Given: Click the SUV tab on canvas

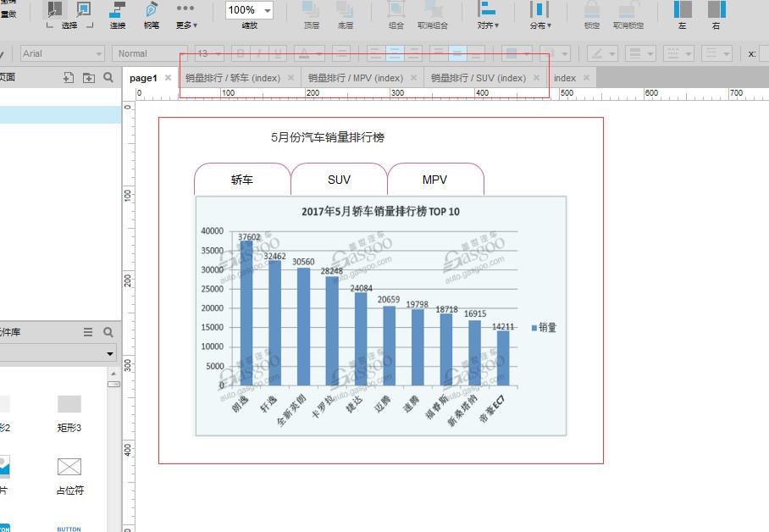Looking at the screenshot, I should point(339,179).
